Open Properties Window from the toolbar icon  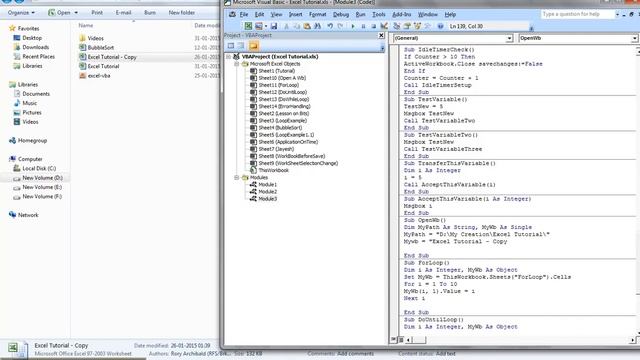coord(407,26)
